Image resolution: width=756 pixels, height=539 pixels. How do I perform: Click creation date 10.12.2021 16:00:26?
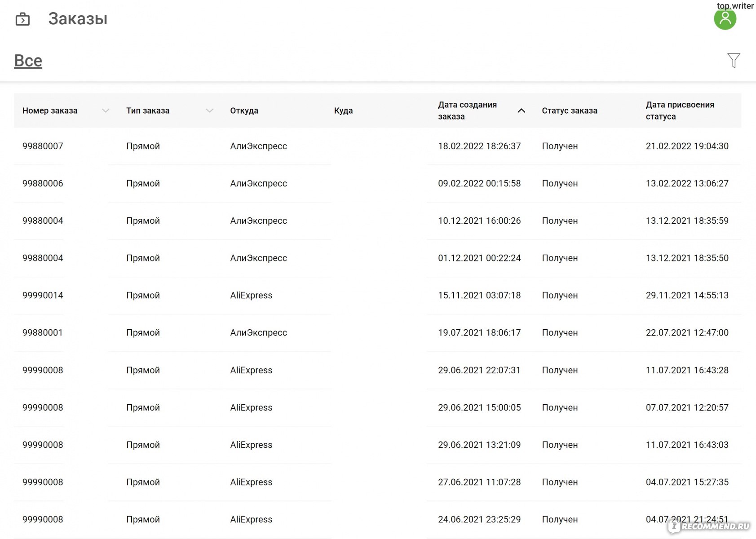(479, 221)
